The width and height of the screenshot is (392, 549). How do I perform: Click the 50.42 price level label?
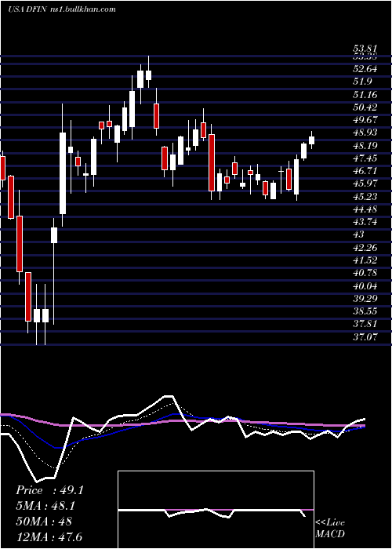365,107
